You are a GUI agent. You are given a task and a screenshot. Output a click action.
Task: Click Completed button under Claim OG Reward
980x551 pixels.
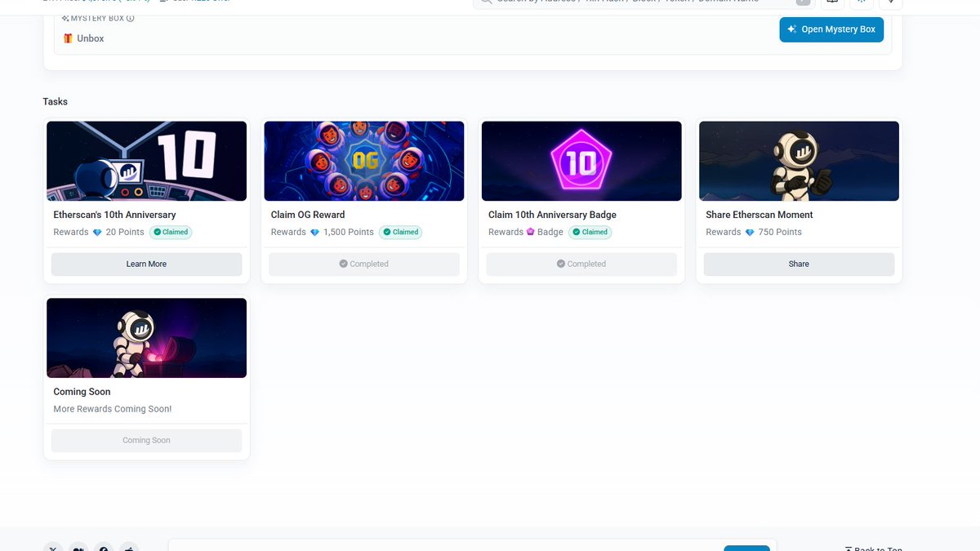tap(364, 264)
